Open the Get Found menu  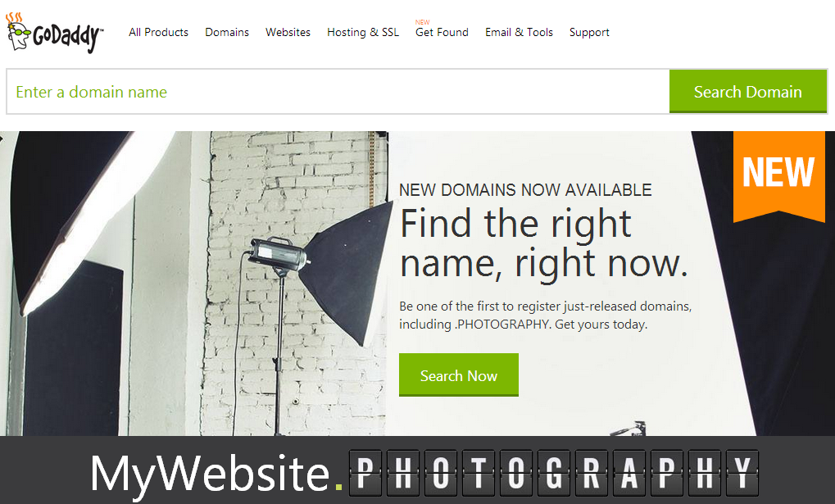tap(442, 32)
